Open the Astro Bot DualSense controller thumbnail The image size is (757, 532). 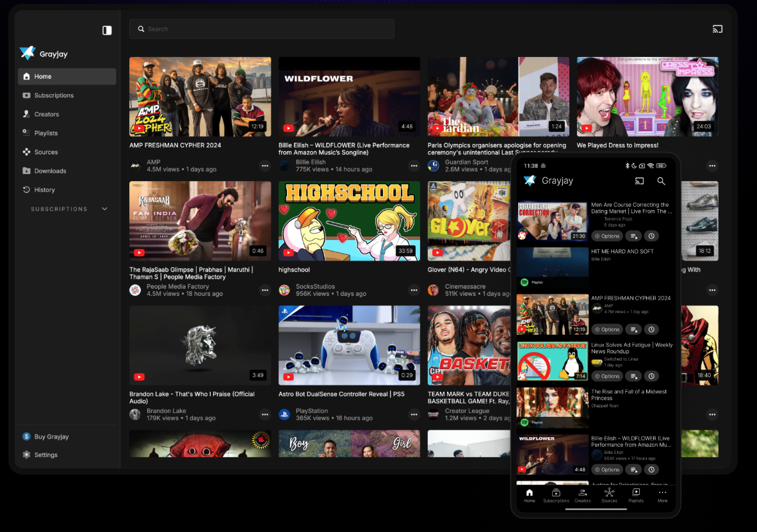click(349, 345)
